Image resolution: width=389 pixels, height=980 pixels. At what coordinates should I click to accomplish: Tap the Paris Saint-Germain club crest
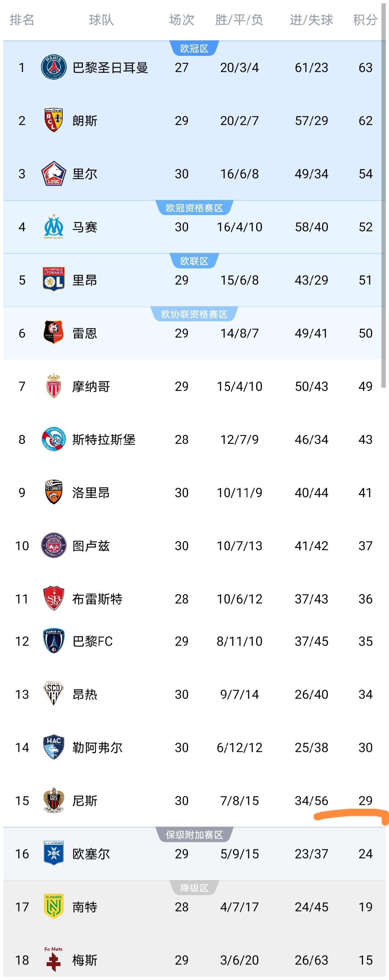click(54, 67)
